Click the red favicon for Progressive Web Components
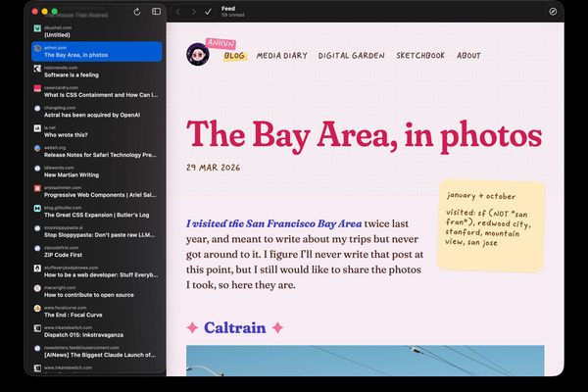 [37, 188]
